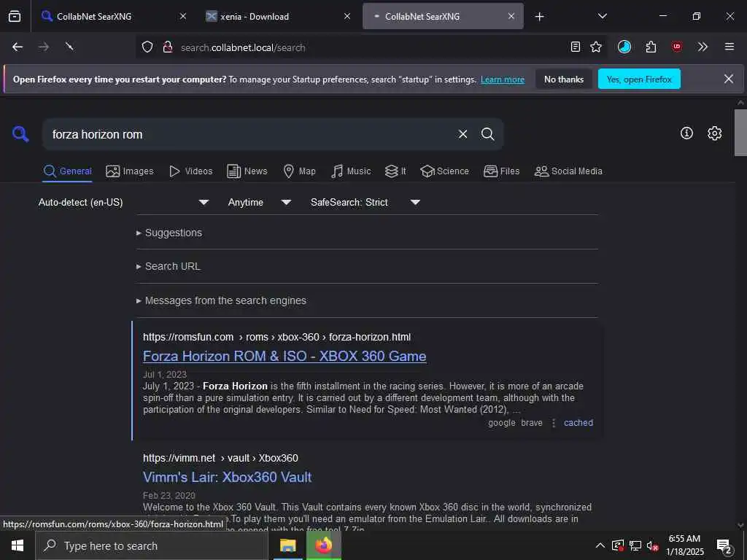Image resolution: width=747 pixels, height=560 pixels.
Task: Open Auto-detect (en-US) language dropdown
Action: tap(123, 203)
